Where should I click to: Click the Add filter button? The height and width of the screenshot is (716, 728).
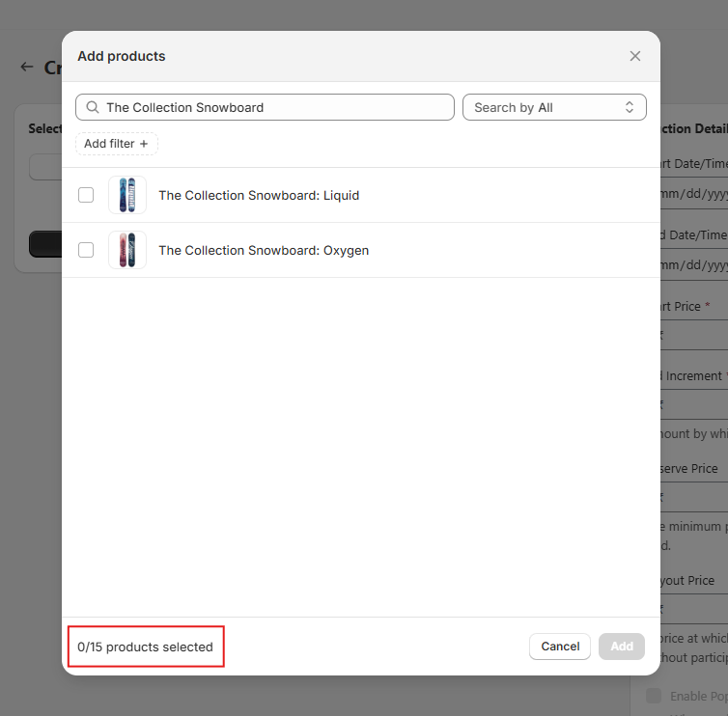coord(116,144)
